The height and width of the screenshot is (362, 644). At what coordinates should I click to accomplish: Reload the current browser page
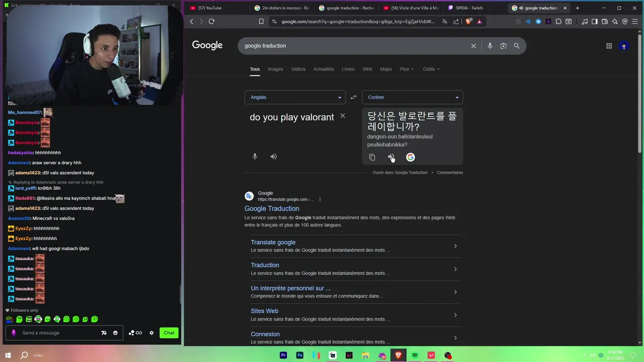211,22
